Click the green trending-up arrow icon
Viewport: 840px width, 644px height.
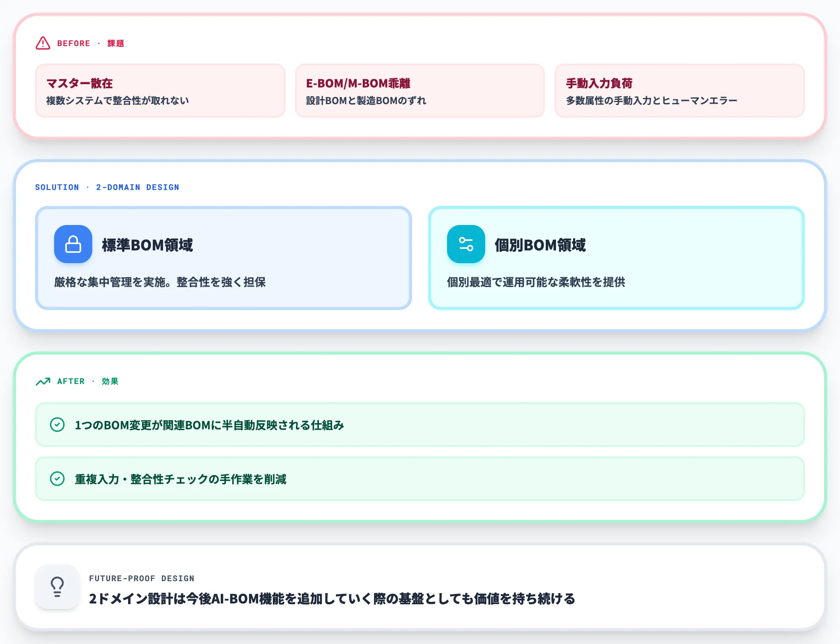click(43, 382)
